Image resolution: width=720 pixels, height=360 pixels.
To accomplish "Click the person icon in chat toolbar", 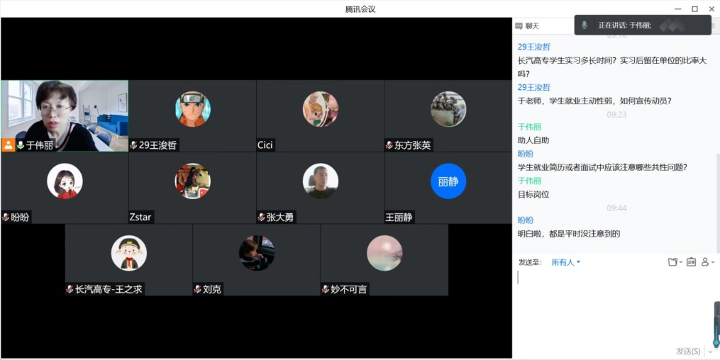I will [705, 262].
